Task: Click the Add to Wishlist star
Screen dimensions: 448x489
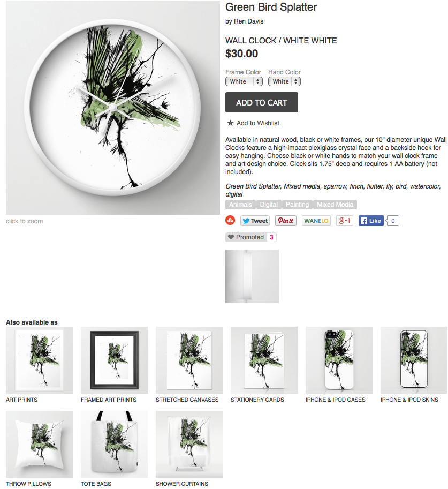Action: click(x=230, y=123)
